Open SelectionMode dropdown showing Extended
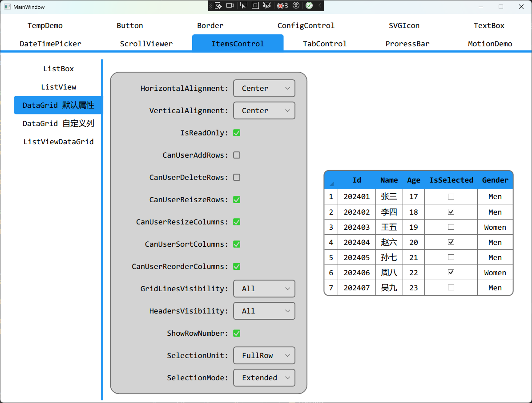Viewport: 532px width, 403px height. point(264,378)
